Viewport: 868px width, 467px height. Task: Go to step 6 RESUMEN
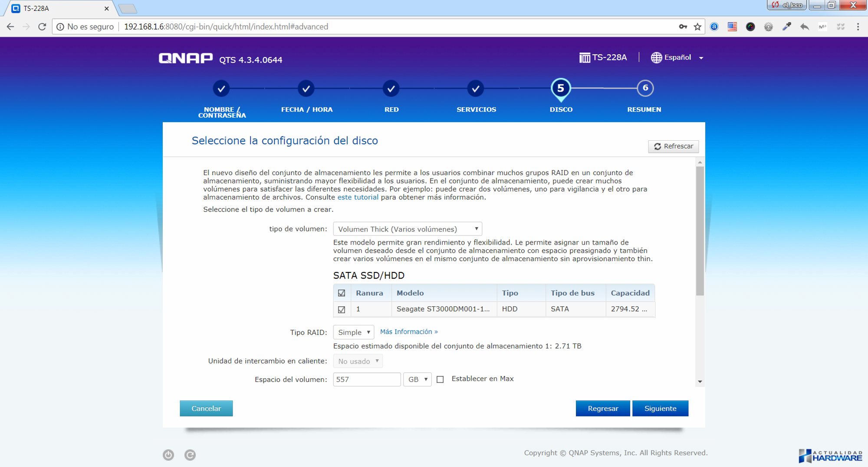tap(645, 88)
